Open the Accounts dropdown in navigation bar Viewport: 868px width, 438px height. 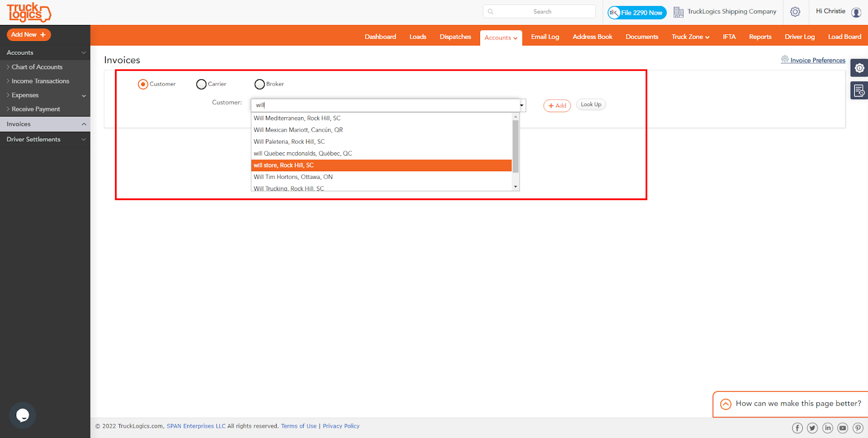[x=501, y=38]
